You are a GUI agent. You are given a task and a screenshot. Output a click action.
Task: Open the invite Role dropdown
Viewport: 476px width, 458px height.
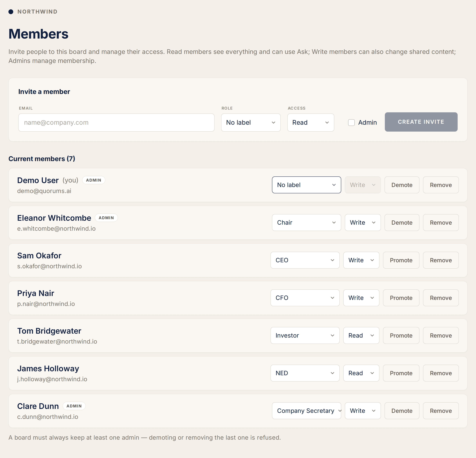coord(251,123)
